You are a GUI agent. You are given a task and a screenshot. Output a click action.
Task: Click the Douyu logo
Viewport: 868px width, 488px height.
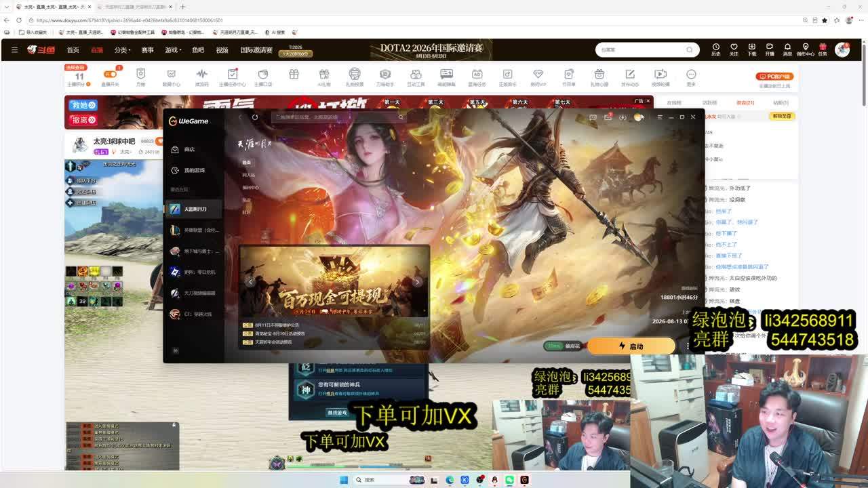click(x=41, y=49)
